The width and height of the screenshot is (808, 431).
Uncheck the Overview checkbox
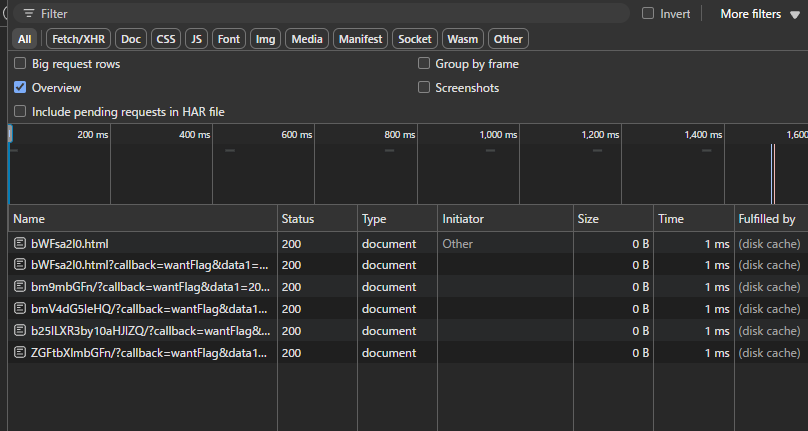20,87
